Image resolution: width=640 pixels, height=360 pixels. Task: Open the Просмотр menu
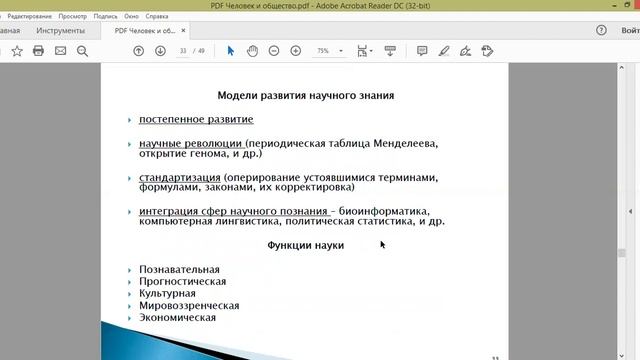(x=73, y=16)
